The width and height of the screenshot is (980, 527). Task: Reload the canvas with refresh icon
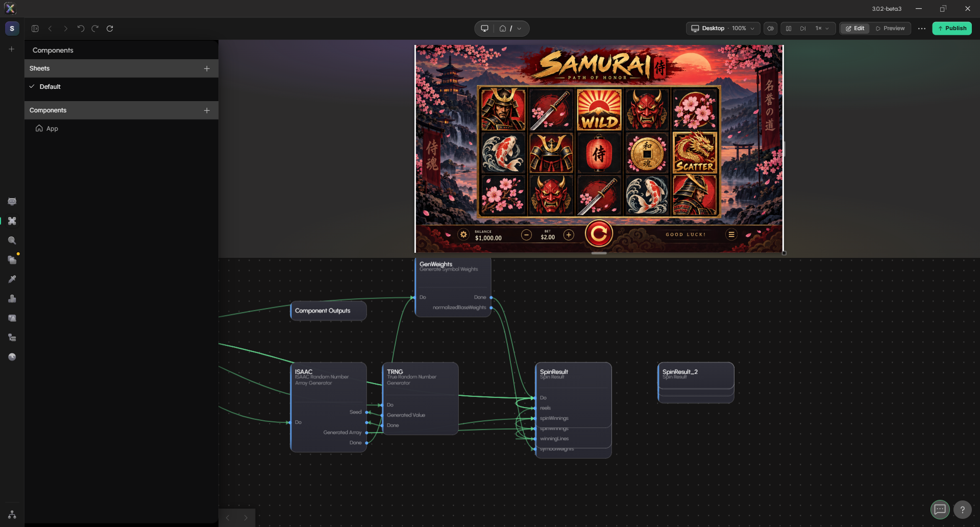click(x=110, y=29)
